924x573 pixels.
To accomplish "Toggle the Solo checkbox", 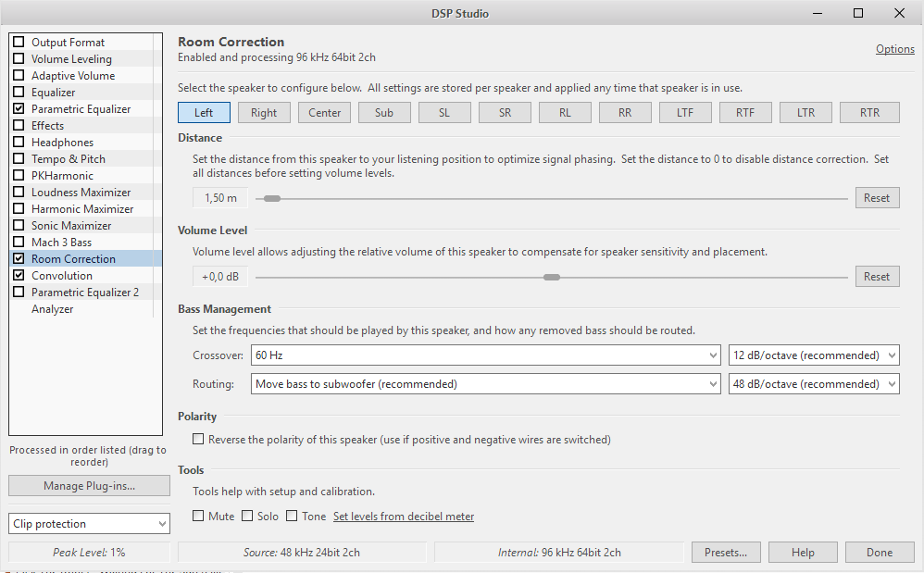I will click(x=247, y=516).
